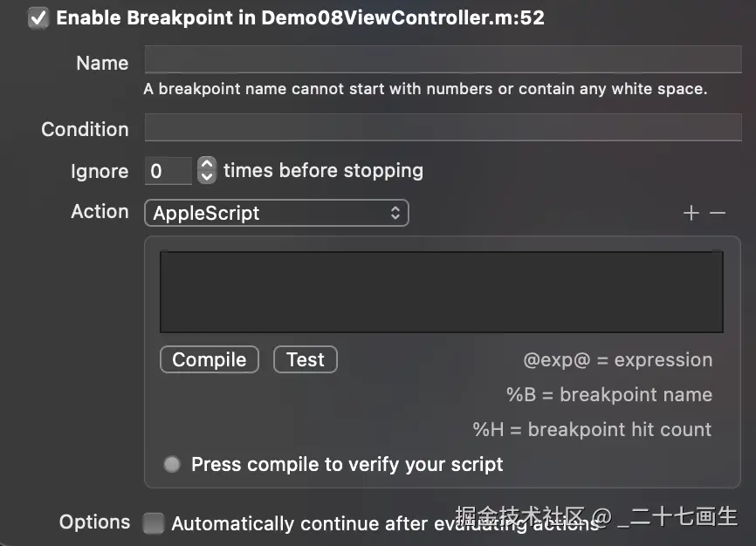Add a new action with plus icon
This screenshot has height=546, width=756.
coord(691,213)
